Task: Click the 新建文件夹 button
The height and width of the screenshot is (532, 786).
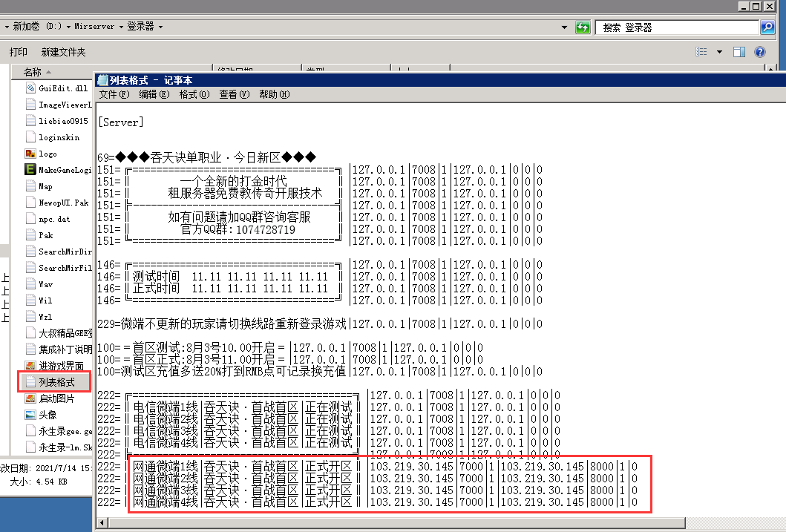Action: point(64,52)
